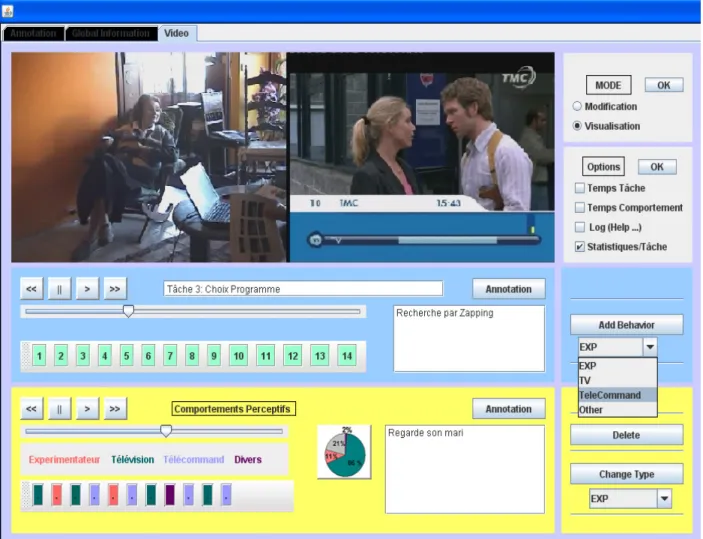Jump to task marker 2
Screen dimensions: 703x539
(x=61, y=356)
